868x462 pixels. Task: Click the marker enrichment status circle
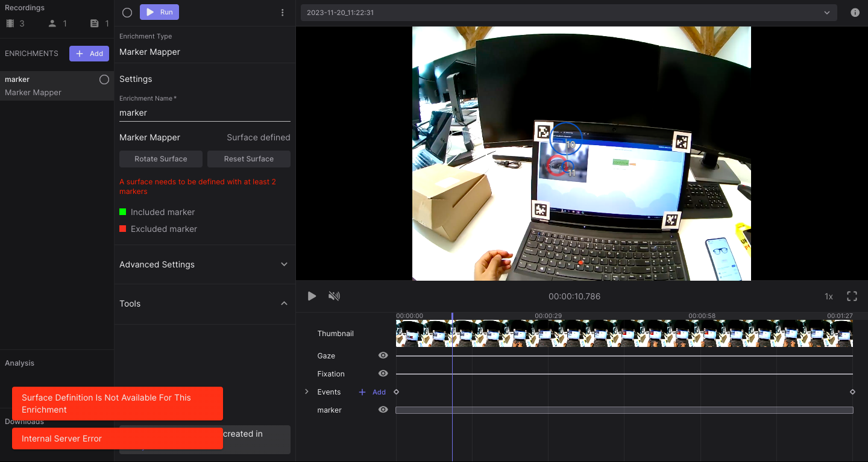(x=104, y=80)
